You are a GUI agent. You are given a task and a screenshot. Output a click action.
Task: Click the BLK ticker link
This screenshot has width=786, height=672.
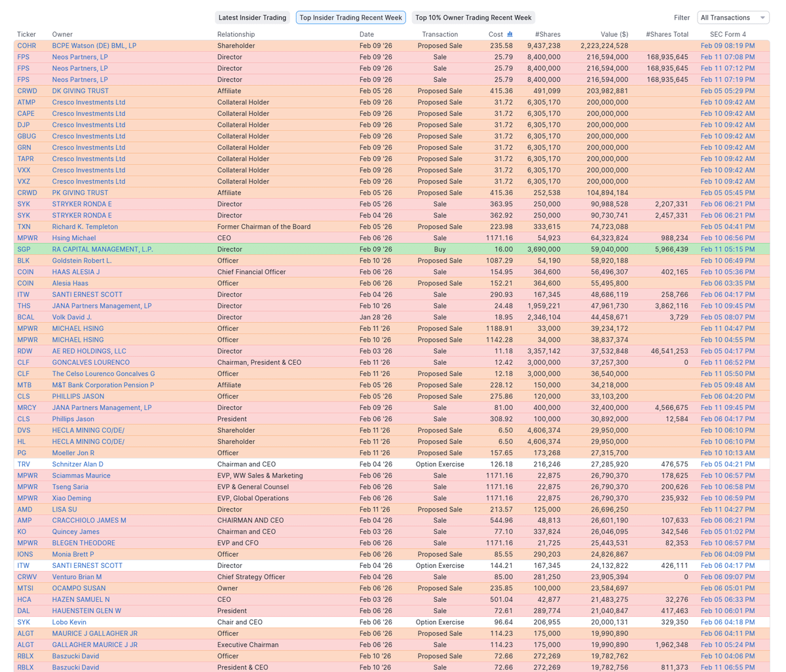[x=23, y=261]
